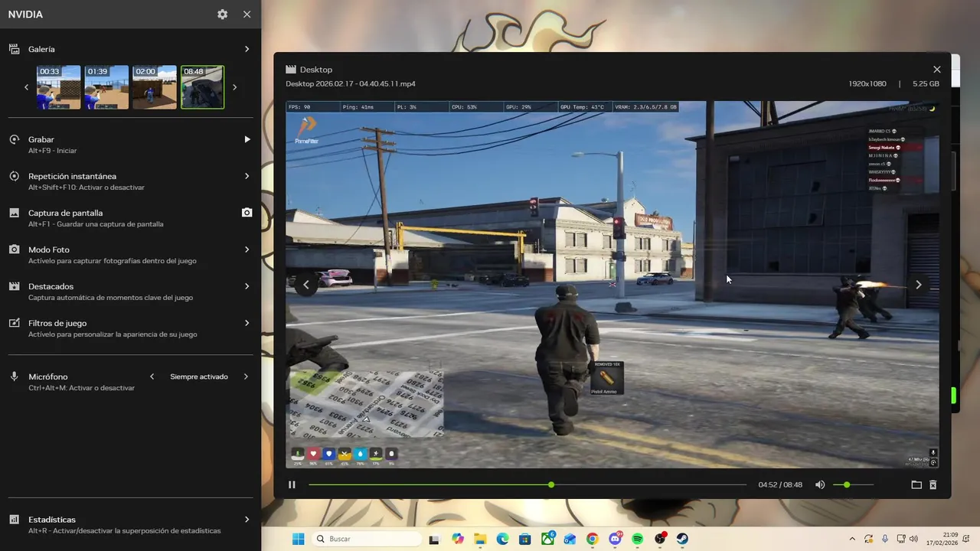Viewport: 980px width, 551px height.
Task: Click the 04:52 / 08:48 time display
Action: pos(780,484)
